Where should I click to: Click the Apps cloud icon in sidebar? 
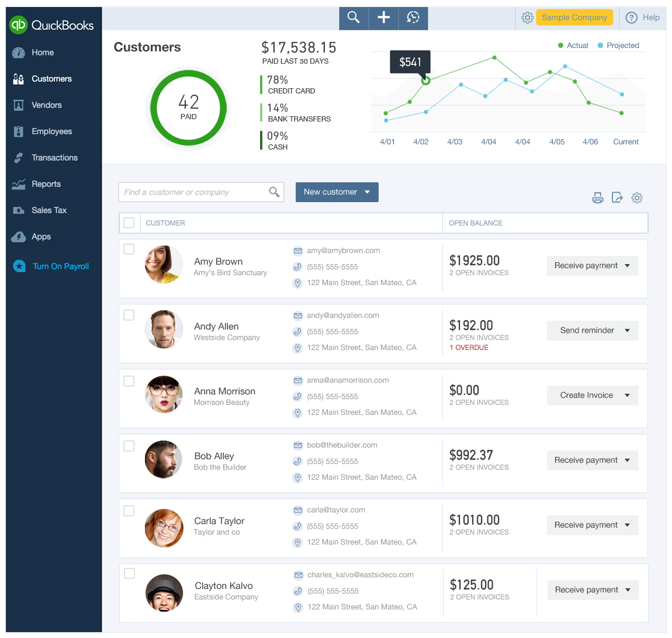(x=19, y=237)
